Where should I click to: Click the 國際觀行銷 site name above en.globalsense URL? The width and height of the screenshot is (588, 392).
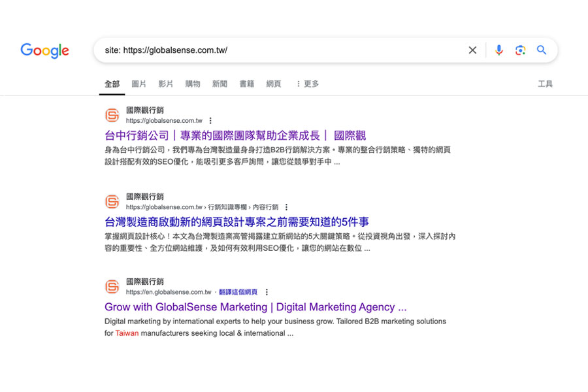pos(145,282)
